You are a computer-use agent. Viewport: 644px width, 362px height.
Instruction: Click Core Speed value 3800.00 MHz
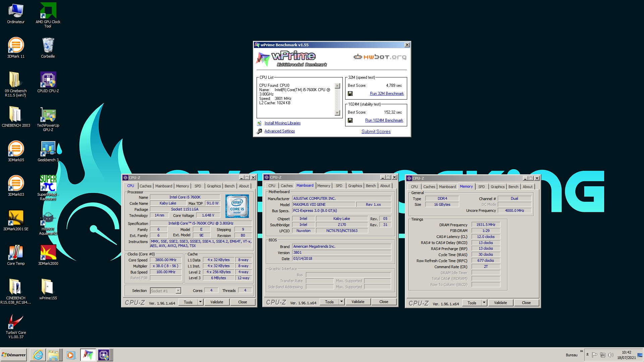click(166, 260)
